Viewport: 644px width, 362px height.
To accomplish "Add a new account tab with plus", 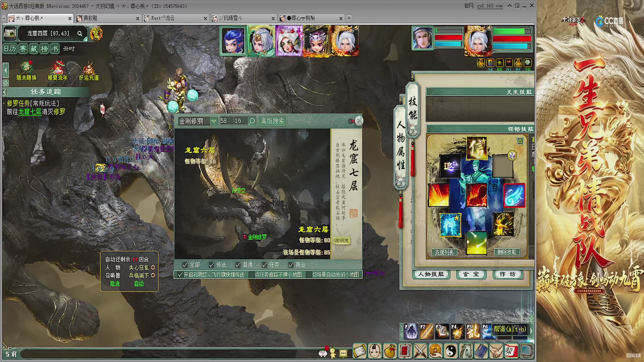I will click(349, 18).
